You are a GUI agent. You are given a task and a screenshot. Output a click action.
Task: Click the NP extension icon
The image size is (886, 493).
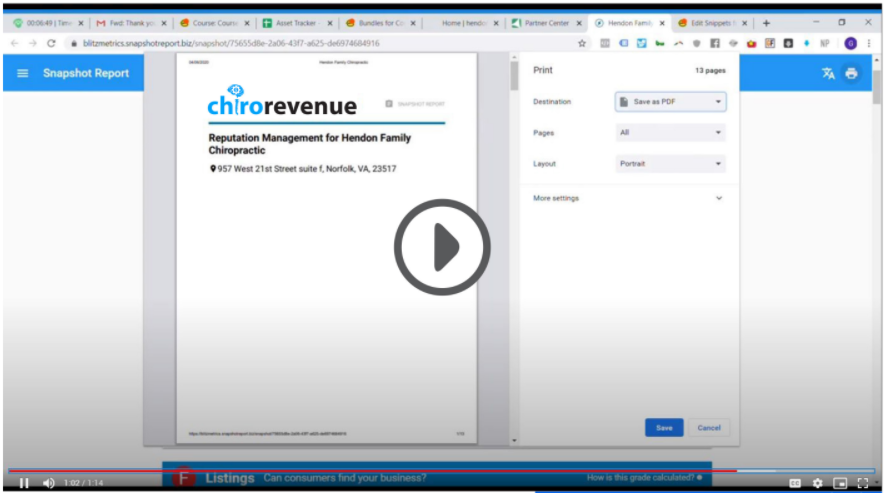[x=825, y=43]
